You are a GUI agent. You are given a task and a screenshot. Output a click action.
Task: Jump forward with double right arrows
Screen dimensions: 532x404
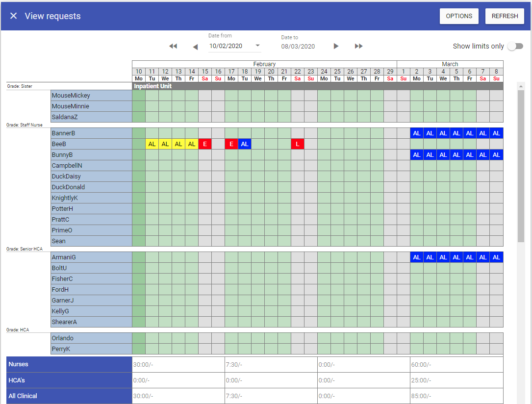359,46
